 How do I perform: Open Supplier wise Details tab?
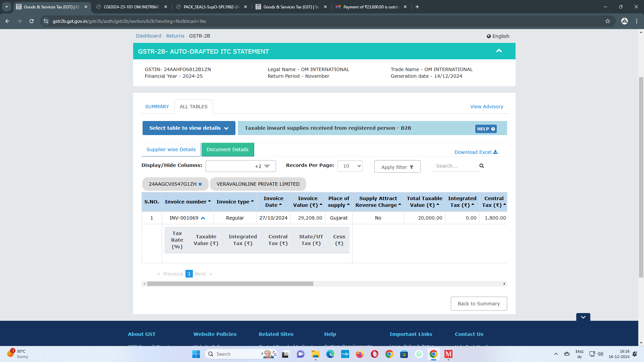coord(171,149)
